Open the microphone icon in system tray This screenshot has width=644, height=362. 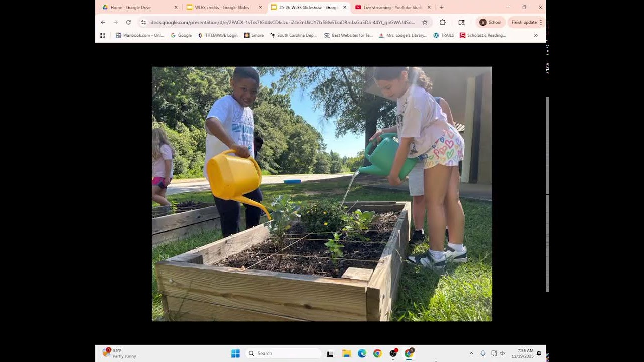(482, 353)
